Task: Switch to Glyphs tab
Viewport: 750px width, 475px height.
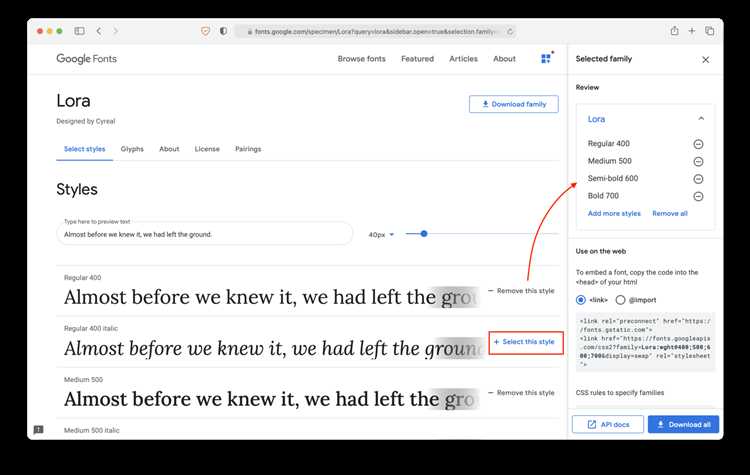Action: (132, 149)
